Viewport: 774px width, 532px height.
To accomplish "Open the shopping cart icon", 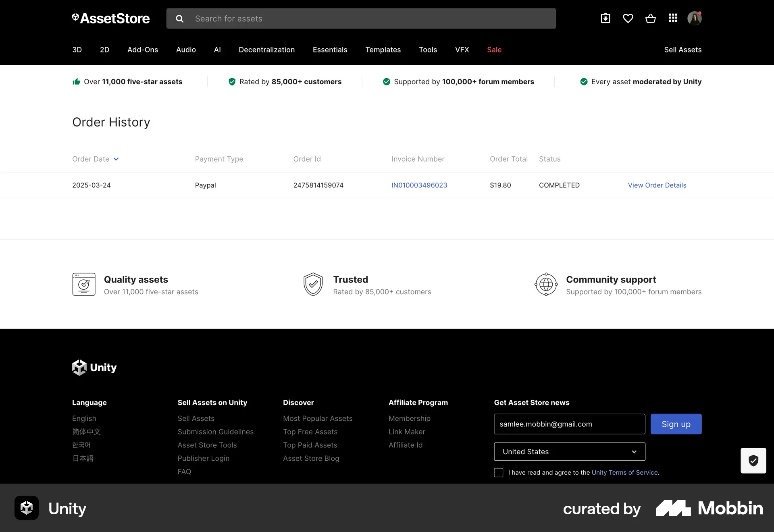I will 651,18.
